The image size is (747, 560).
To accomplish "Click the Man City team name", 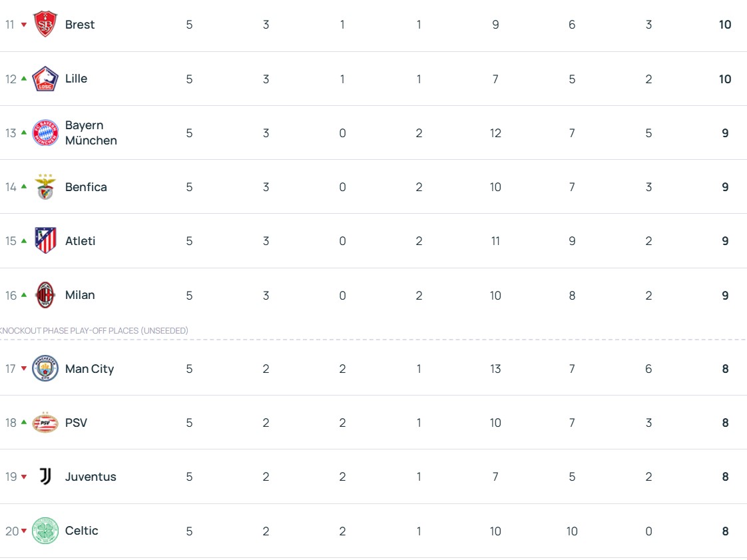I will point(89,369).
